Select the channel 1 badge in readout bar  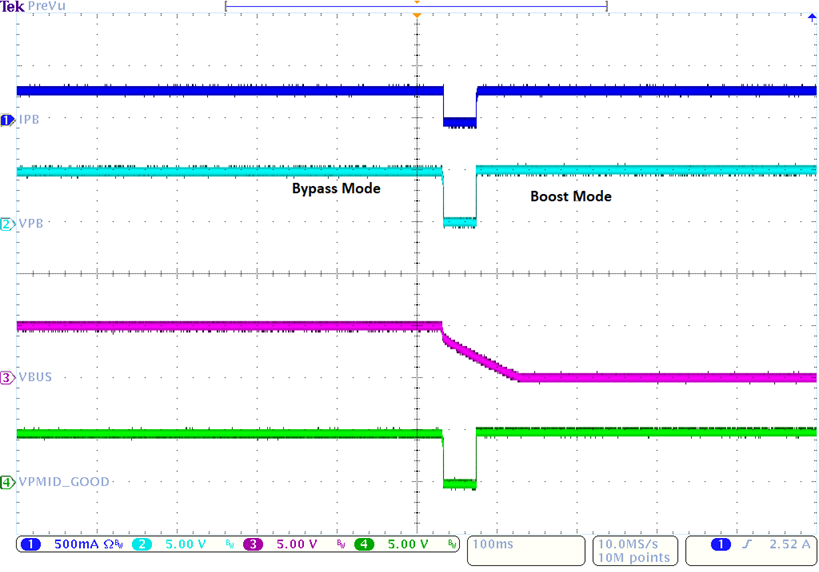coord(30,545)
